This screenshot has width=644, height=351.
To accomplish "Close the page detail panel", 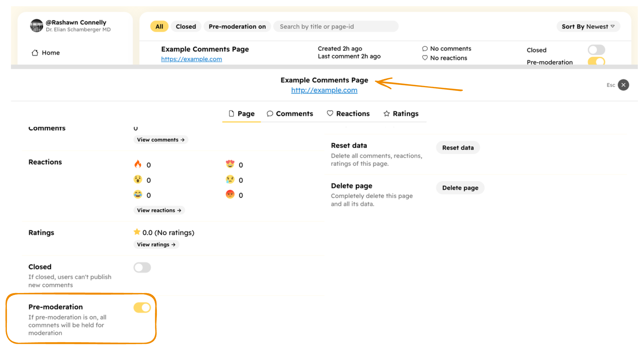I will pos(623,85).
